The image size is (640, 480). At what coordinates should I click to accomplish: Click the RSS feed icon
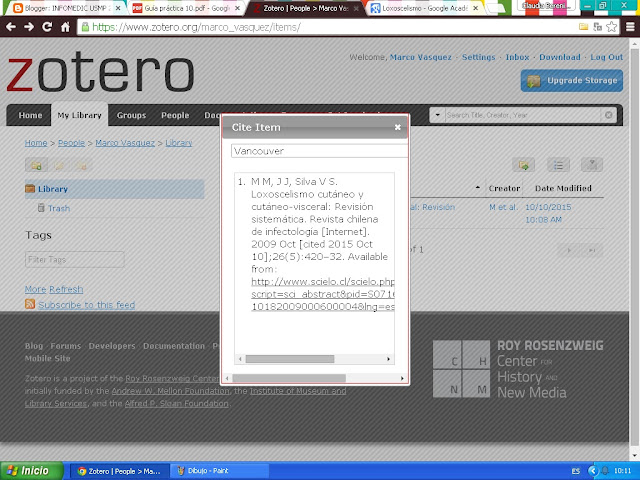point(30,304)
